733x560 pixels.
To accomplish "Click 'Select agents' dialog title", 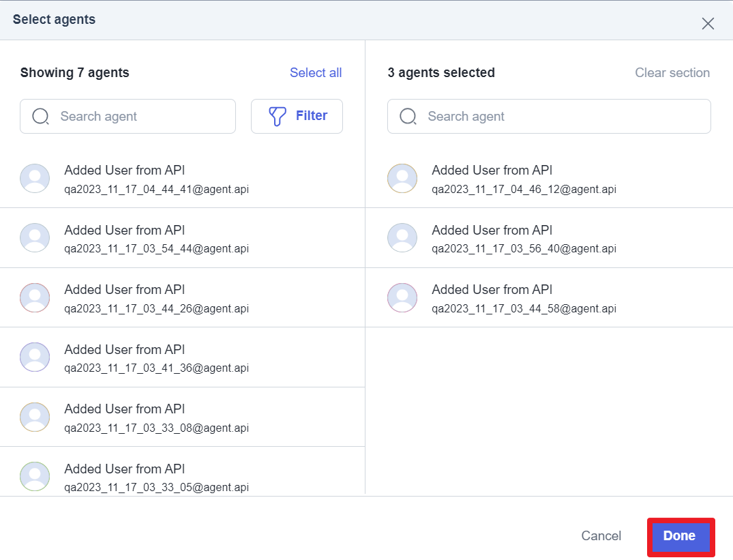I will 54,19.
